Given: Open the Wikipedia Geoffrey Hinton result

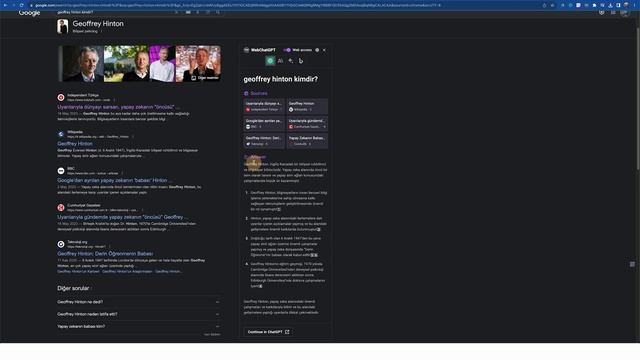Looking at the screenshot, I should pyautogui.click(x=75, y=144).
